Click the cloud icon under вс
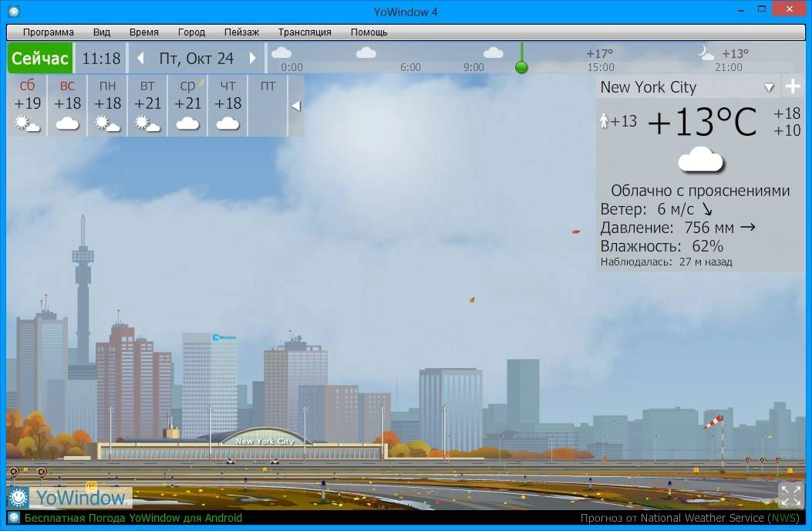 pos(67,124)
